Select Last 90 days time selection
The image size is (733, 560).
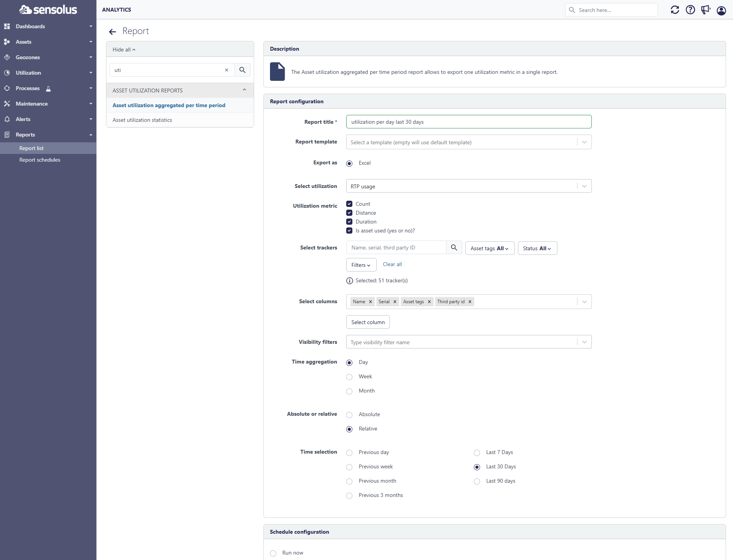477,481
